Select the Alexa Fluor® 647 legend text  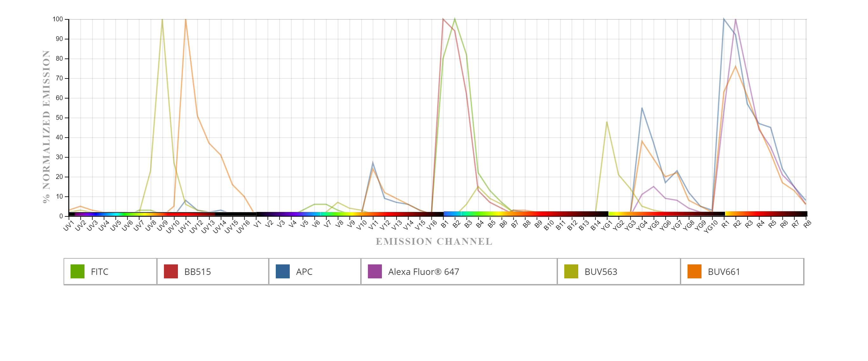(423, 272)
